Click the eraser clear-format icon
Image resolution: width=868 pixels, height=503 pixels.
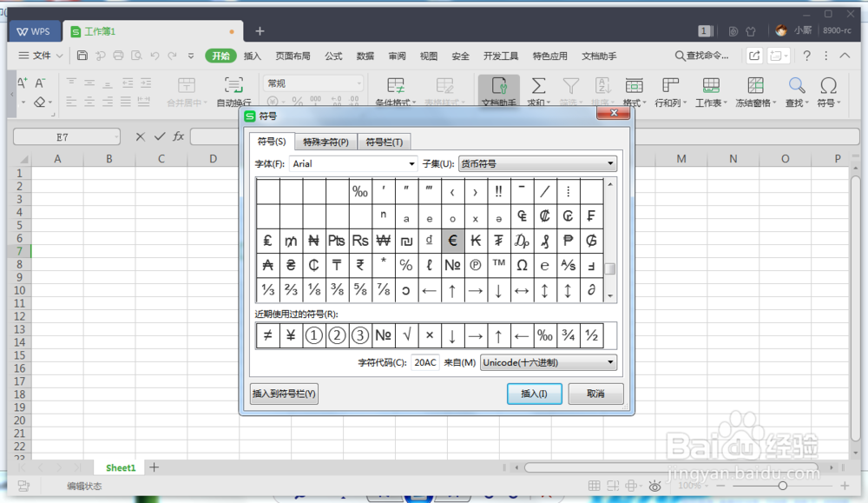pos(39,102)
